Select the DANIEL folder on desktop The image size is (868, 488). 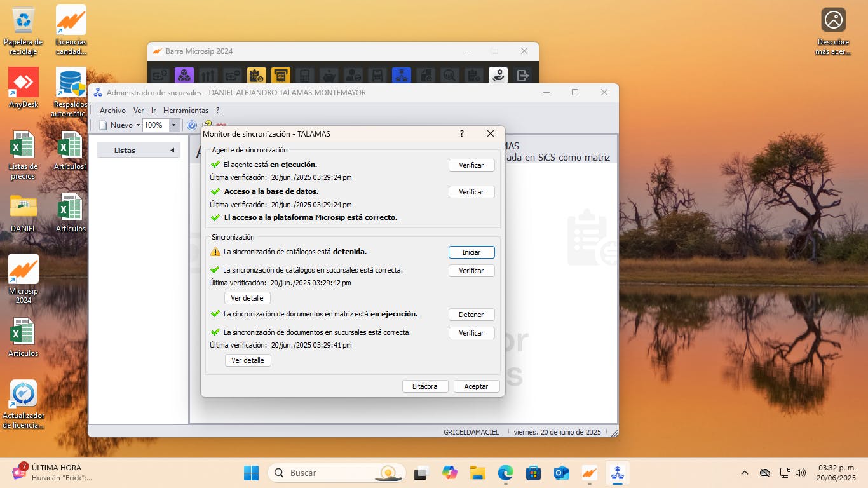click(x=24, y=213)
